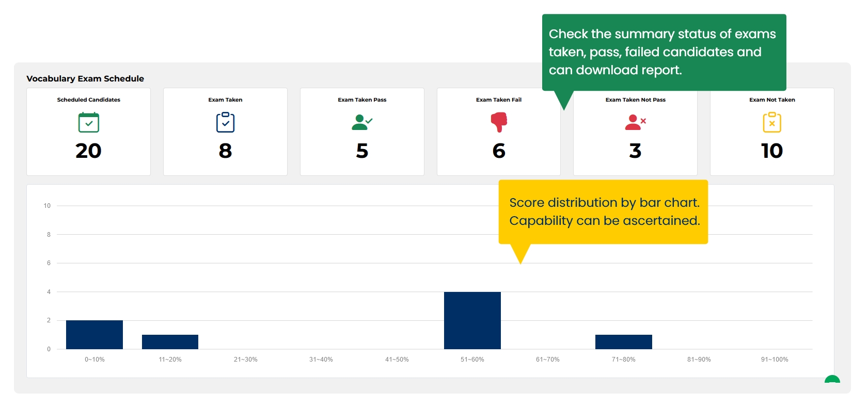Click the Exam Taken Pass user-check icon

(x=362, y=122)
